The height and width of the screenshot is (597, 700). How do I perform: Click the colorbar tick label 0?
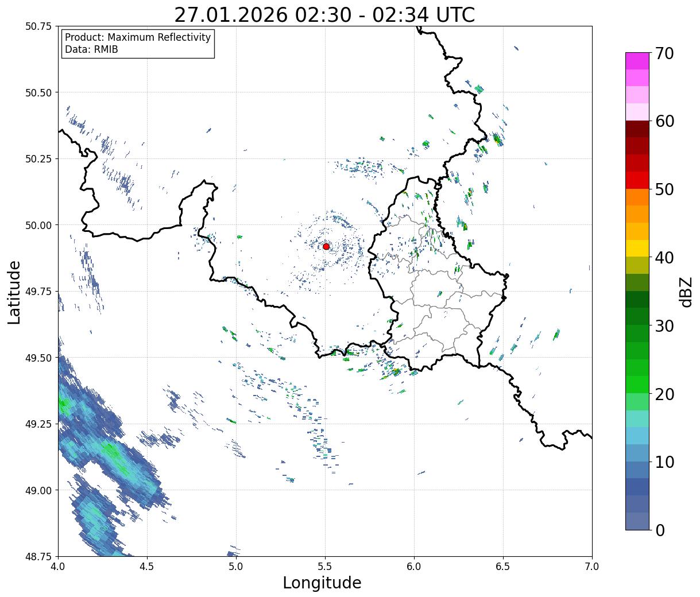click(660, 530)
